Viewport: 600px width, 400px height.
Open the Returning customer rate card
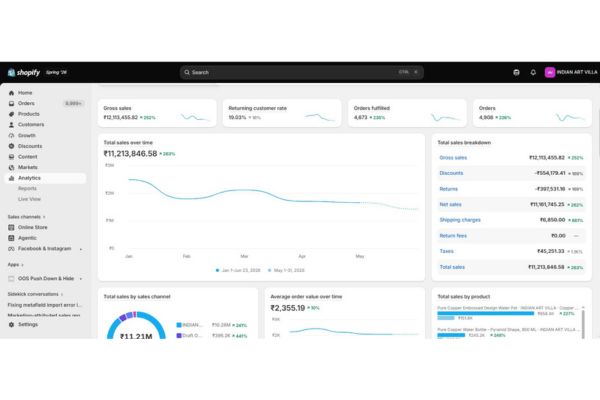coord(282,113)
